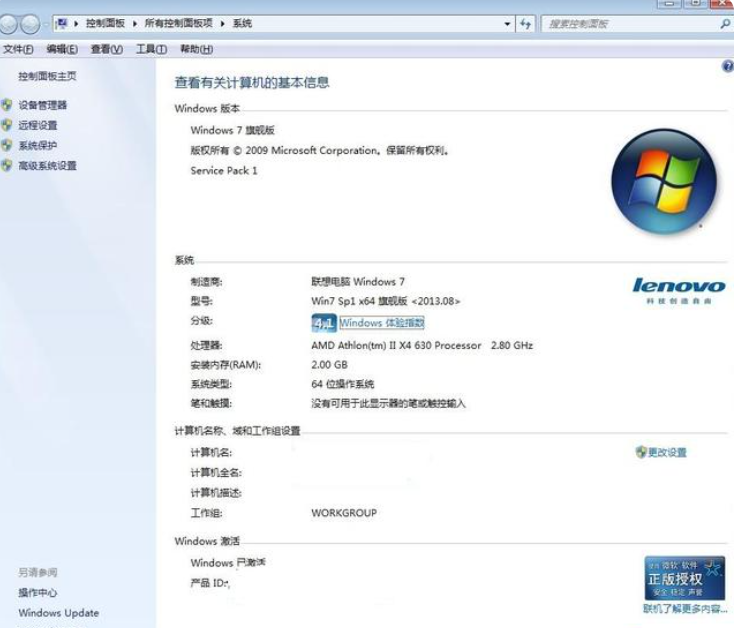This screenshot has width=737, height=628.
Task: Click the blue help question mark icon
Action: coord(727,65)
